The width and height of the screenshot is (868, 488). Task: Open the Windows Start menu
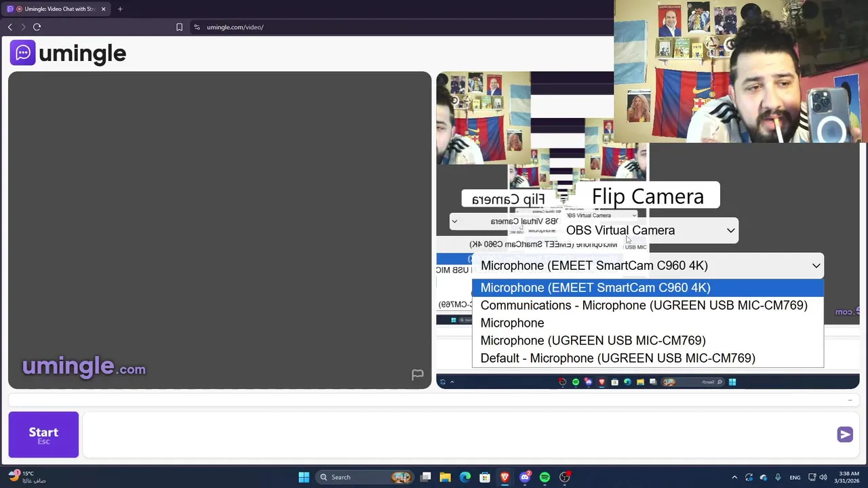click(304, 477)
